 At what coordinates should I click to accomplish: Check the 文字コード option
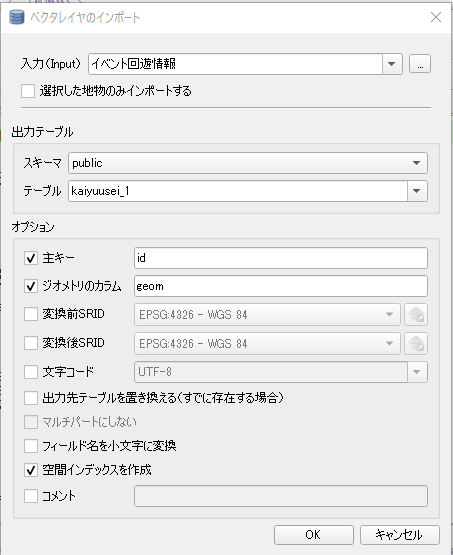coord(31,372)
